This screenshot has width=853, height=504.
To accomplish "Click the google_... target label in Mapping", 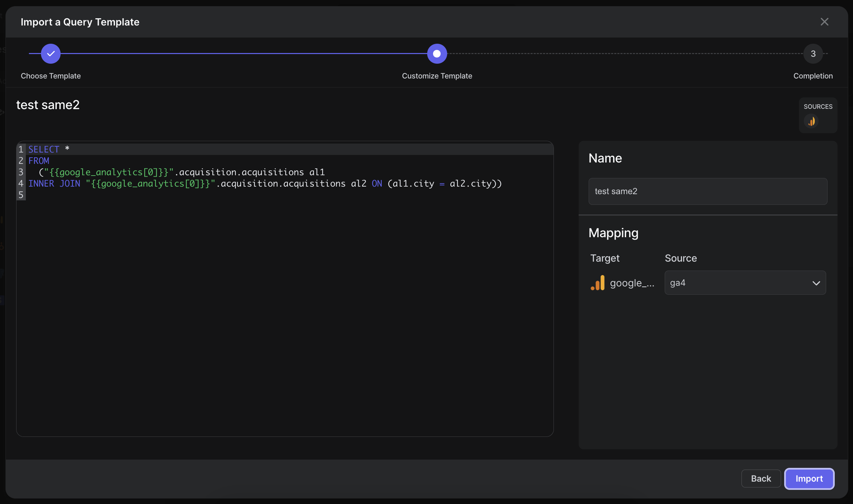I will (x=632, y=283).
